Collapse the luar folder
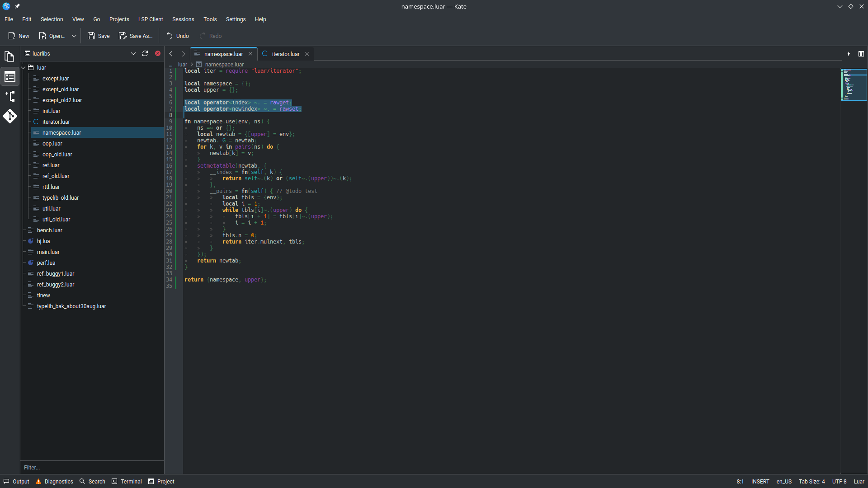The width and height of the screenshot is (868, 488). [24, 67]
